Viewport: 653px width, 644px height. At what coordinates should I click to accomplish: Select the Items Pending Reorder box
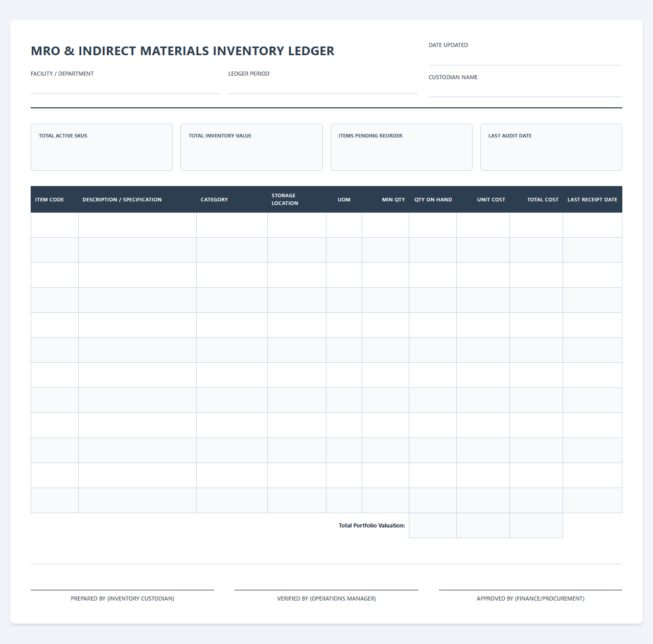(402, 147)
